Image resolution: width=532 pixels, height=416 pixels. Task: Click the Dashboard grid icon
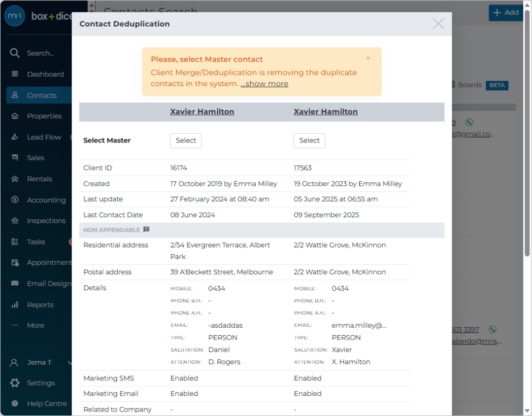pyautogui.click(x=15, y=74)
